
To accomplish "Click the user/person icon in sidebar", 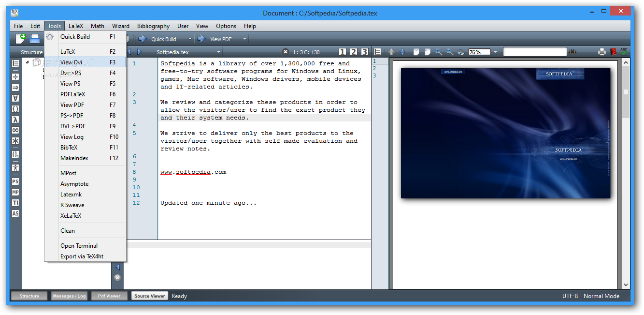I will 15,168.
